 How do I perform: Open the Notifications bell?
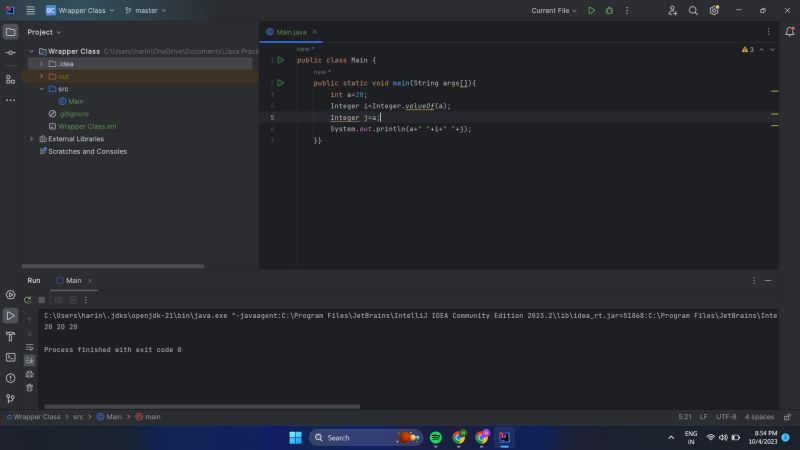pyautogui.click(x=789, y=32)
